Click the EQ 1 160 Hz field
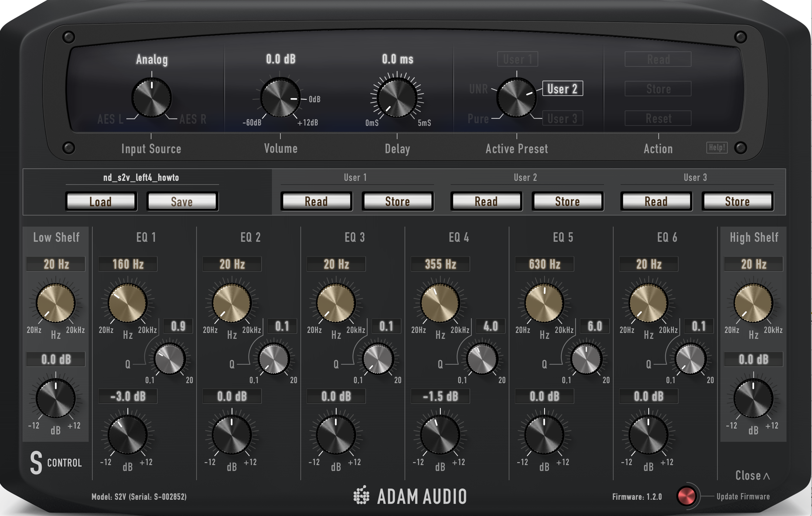 128,264
